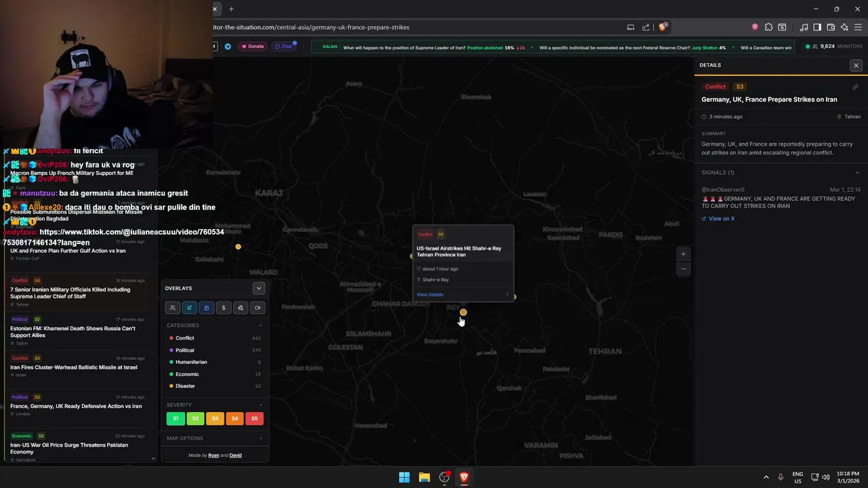Filter by Conflict category
868x488 pixels.
pyautogui.click(x=214, y=338)
